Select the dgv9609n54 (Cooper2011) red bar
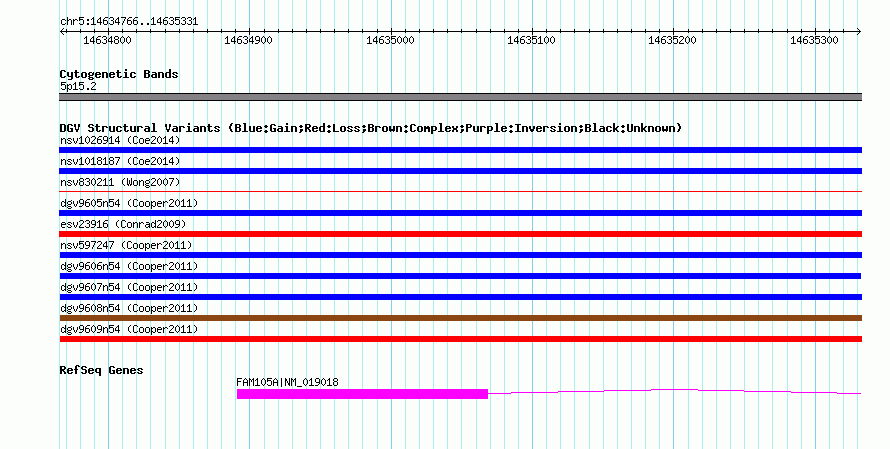890x449 pixels. pyautogui.click(x=460, y=339)
